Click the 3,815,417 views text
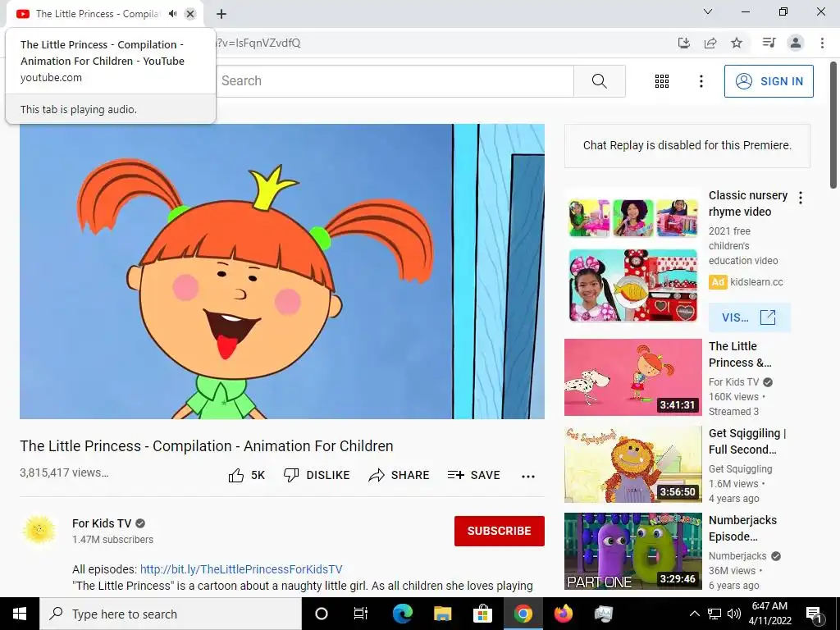 click(x=64, y=472)
